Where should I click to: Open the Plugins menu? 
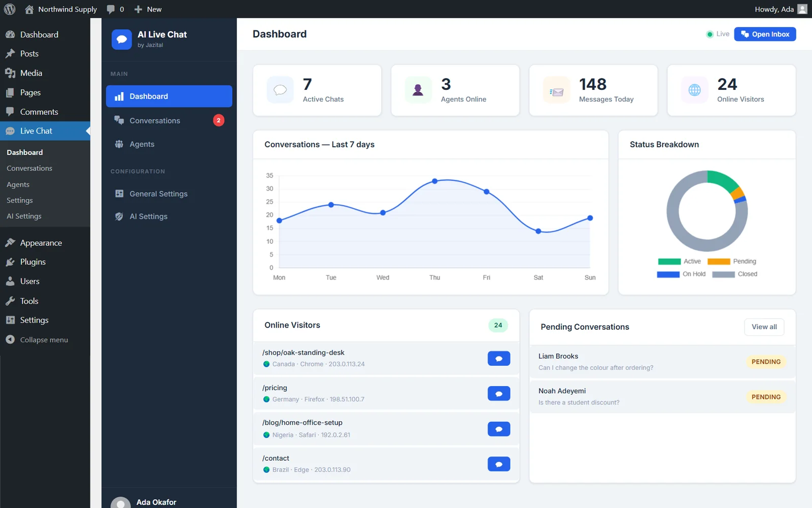[45, 262]
